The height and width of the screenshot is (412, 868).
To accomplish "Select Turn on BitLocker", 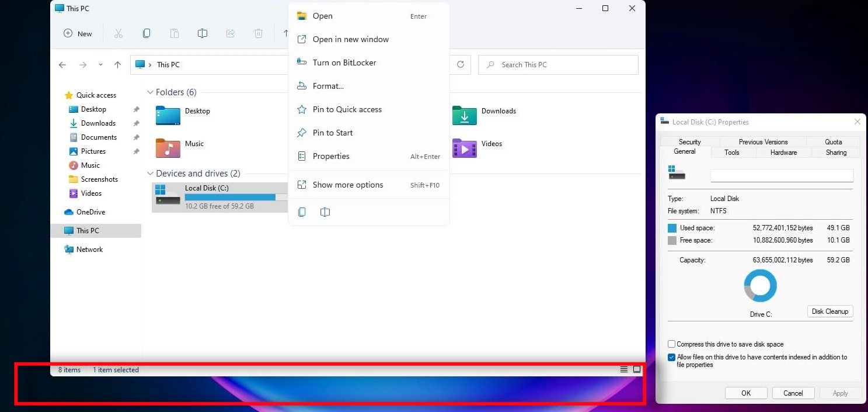I will [x=369, y=63].
